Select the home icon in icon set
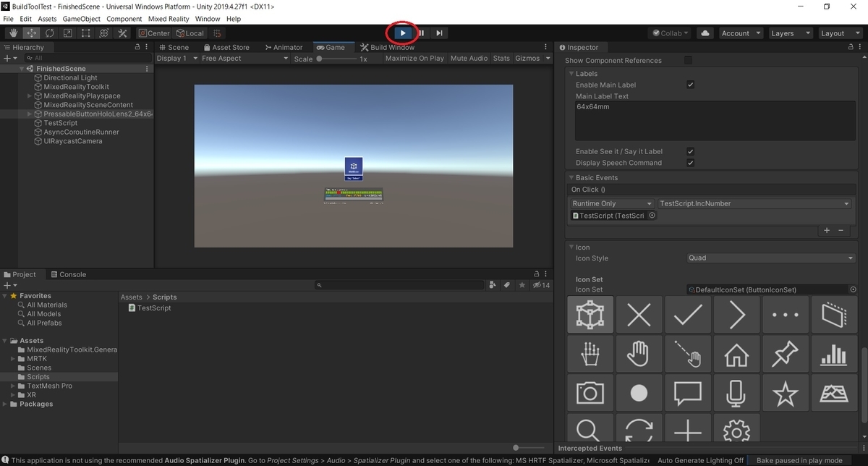Viewport: 868px width, 466px height. click(736, 354)
